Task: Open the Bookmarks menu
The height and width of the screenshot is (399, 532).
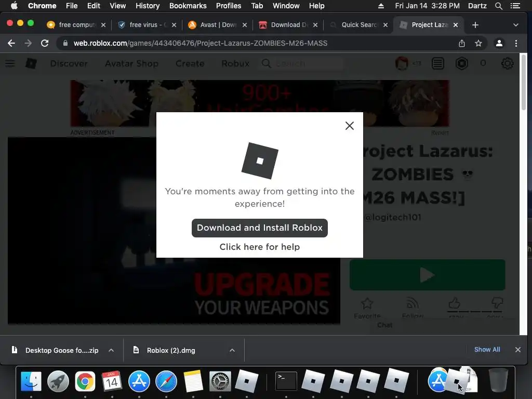Action: click(188, 6)
